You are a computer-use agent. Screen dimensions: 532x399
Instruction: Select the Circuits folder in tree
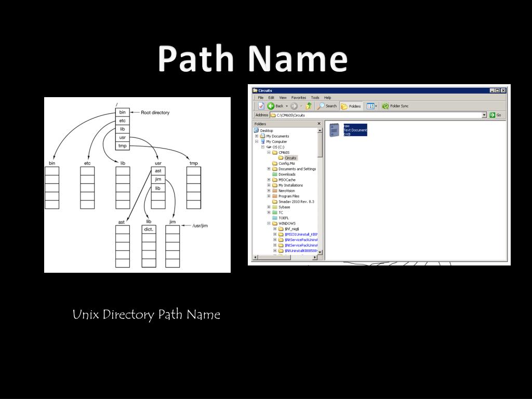[290, 158]
